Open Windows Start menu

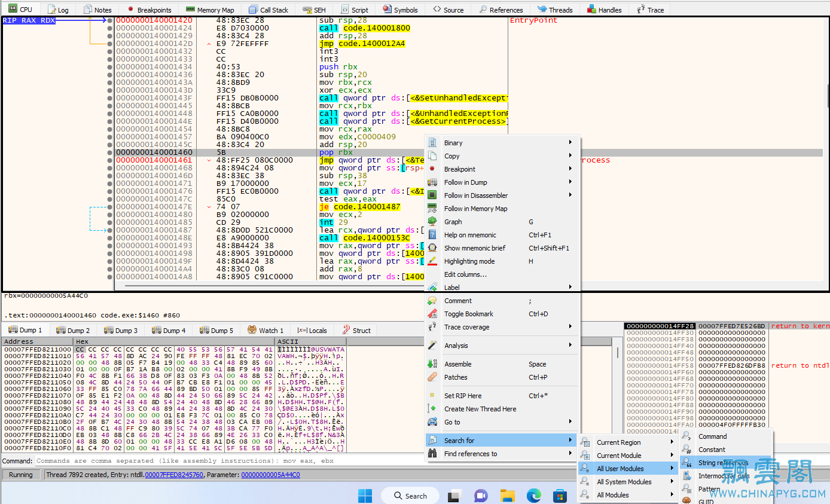365,496
